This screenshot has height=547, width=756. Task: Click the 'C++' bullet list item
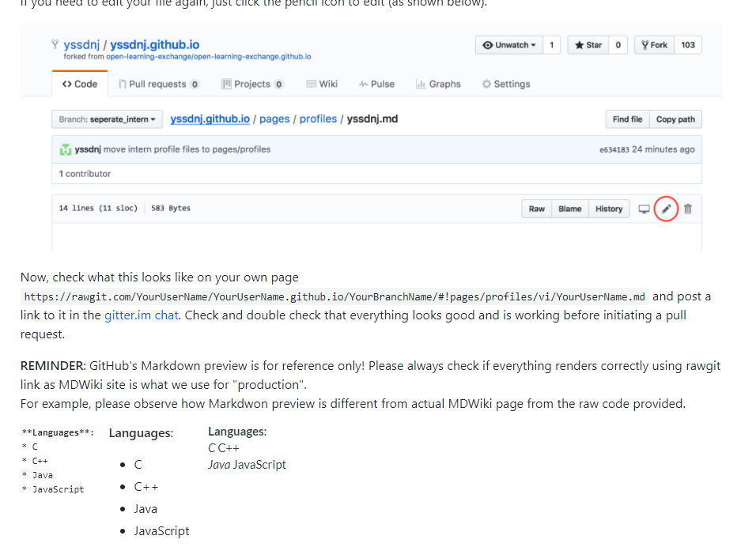pyautogui.click(x=146, y=487)
